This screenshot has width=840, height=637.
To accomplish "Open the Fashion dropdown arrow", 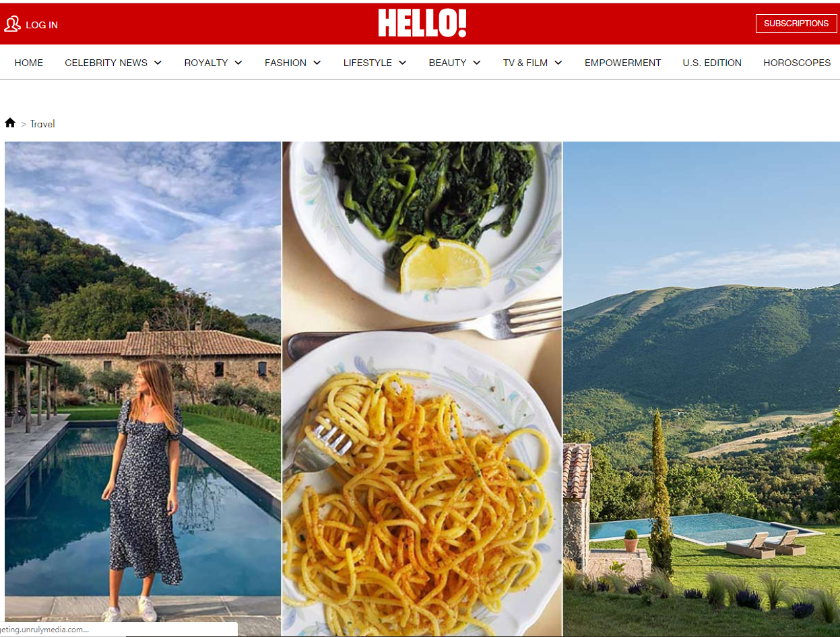I will (x=317, y=63).
